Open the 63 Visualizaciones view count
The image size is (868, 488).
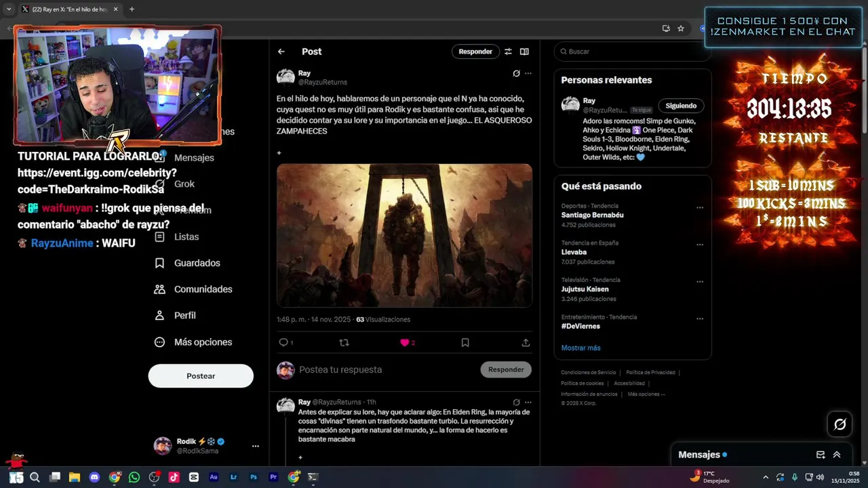coord(383,319)
